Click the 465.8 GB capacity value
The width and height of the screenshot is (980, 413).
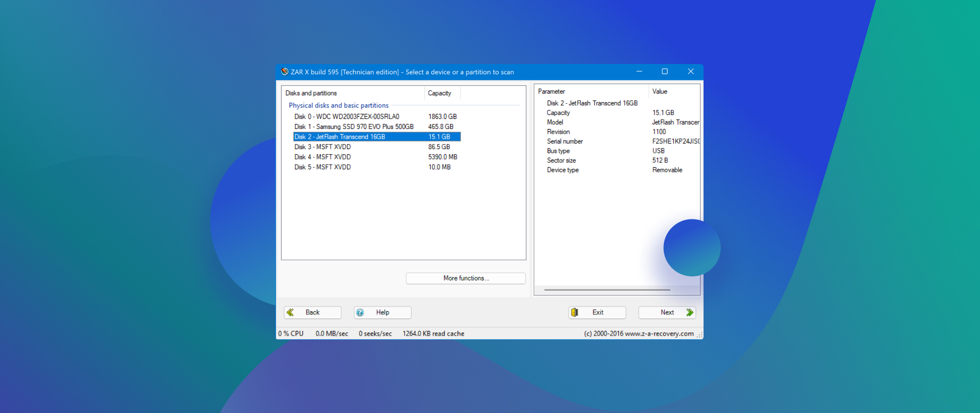pyautogui.click(x=441, y=126)
